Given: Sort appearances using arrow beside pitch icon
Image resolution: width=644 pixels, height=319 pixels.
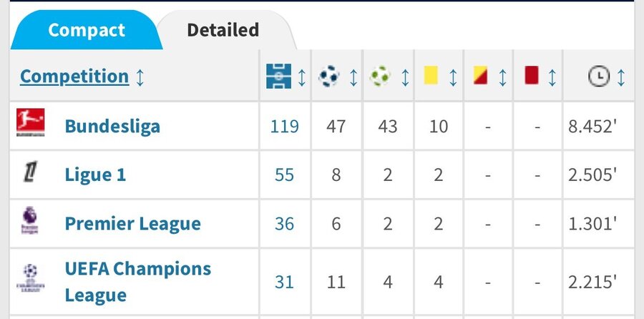Looking at the screenshot, I should pos(301,77).
